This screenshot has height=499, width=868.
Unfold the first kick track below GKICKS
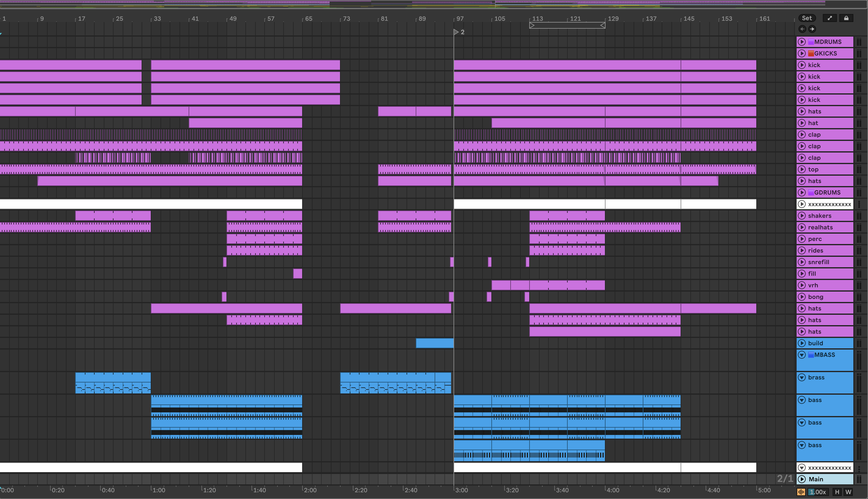point(802,65)
